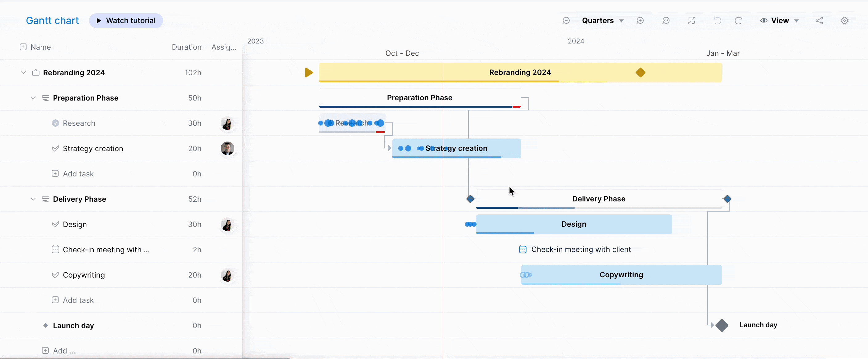Click the Delivery Phase end diamond marker
The image size is (868, 359).
coord(727,199)
